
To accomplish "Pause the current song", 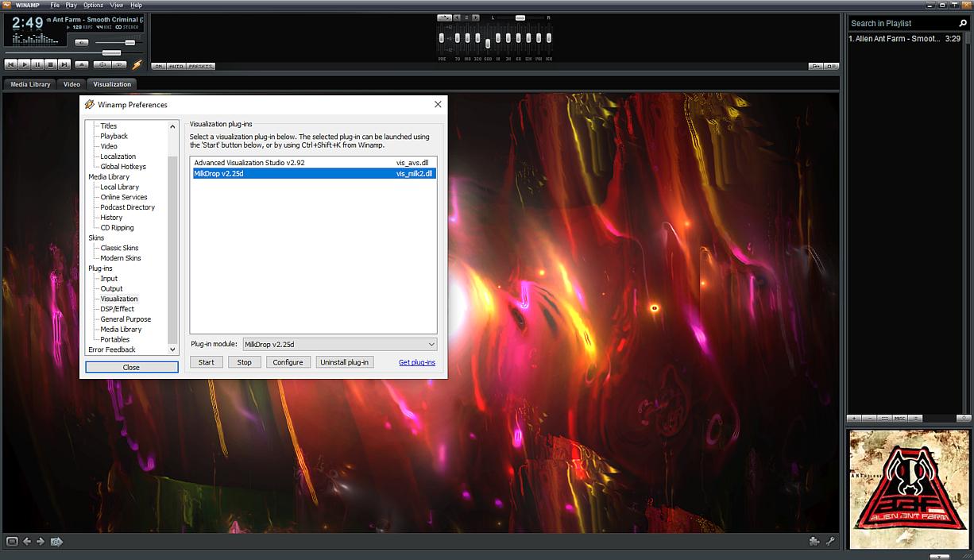I will pos(37,64).
